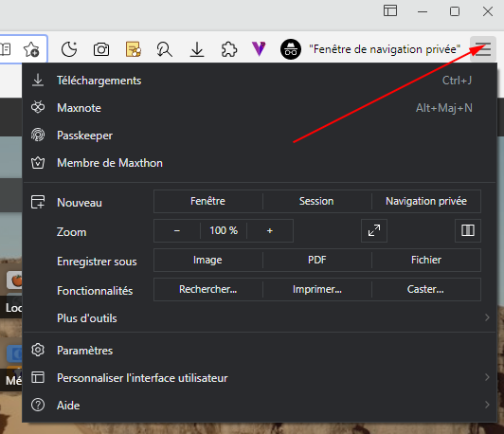504x434 pixels.
Task: Minimize the browser window
Action: [423, 11]
